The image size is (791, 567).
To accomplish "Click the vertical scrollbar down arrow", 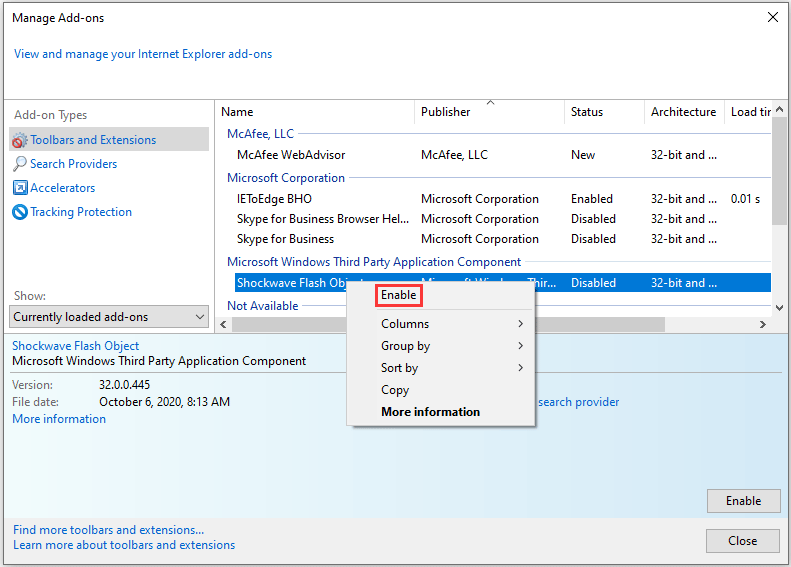I will (x=779, y=307).
